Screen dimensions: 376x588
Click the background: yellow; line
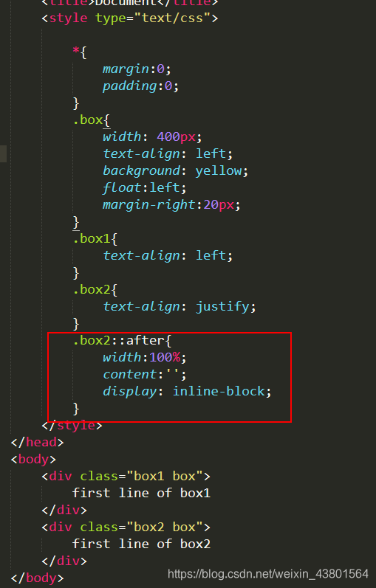176,171
